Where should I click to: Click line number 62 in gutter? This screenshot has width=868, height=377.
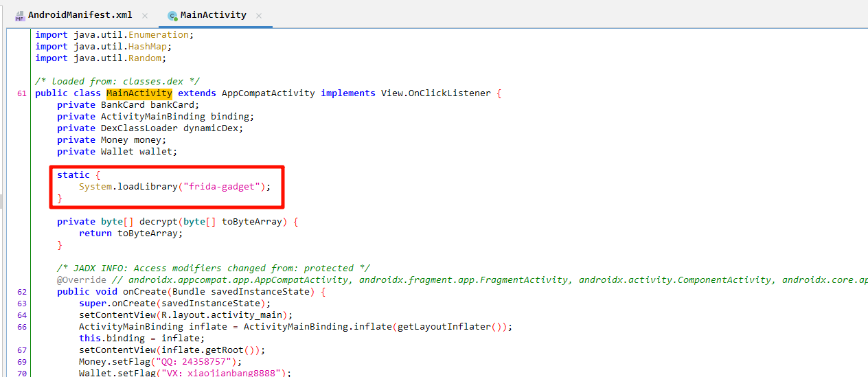tap(21, 292)
